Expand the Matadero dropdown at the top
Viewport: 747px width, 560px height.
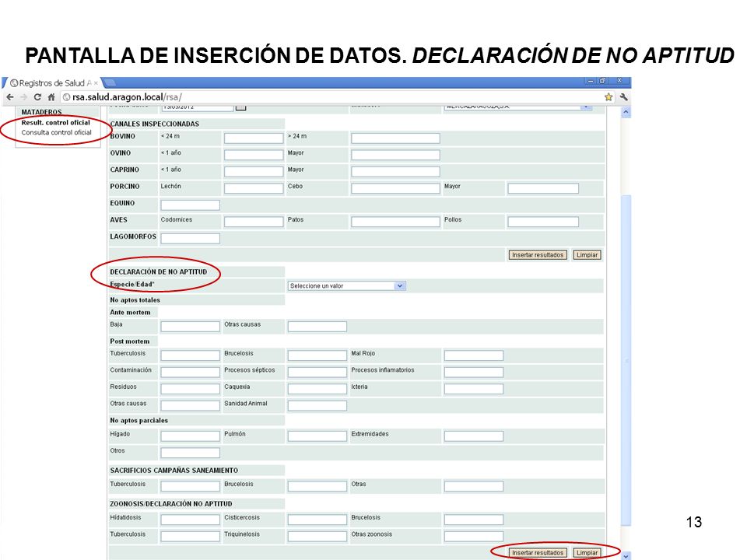[518, 107]
